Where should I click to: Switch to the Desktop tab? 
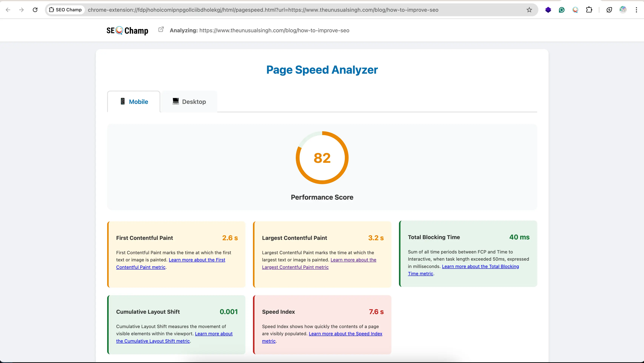coord(189,101)
